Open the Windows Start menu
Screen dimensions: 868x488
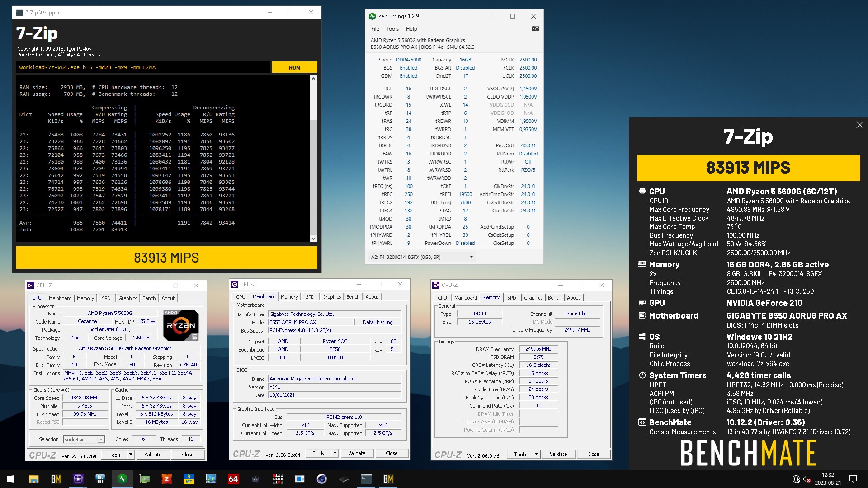pyautogui.click(x=11, y=479)
